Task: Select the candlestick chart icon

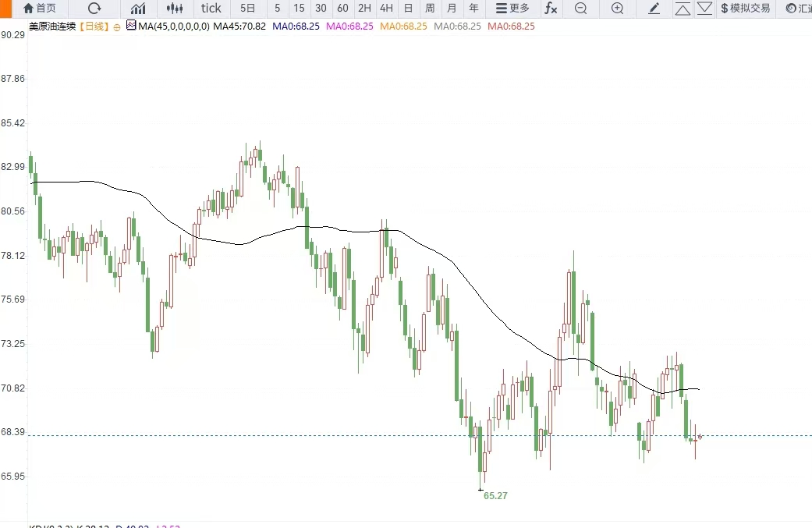Action: [175, 9]
